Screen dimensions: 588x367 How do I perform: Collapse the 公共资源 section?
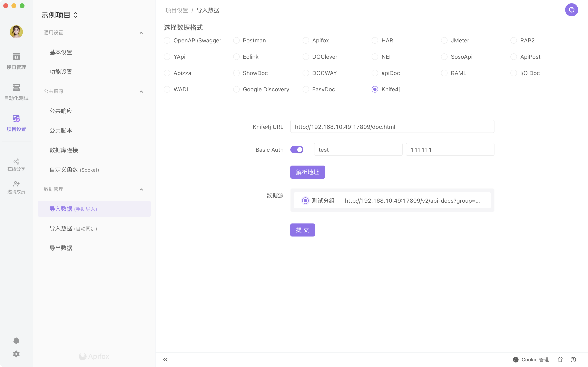point(141,92)
